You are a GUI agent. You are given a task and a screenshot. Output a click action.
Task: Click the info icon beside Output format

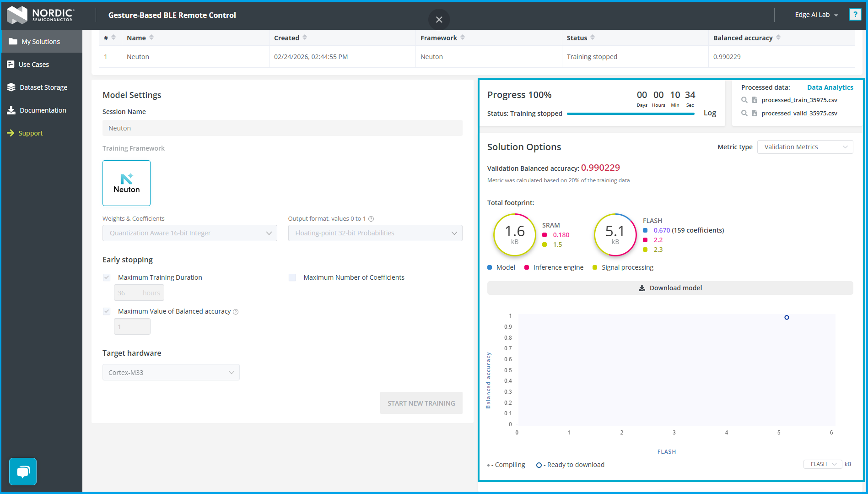tap(371, 219)
